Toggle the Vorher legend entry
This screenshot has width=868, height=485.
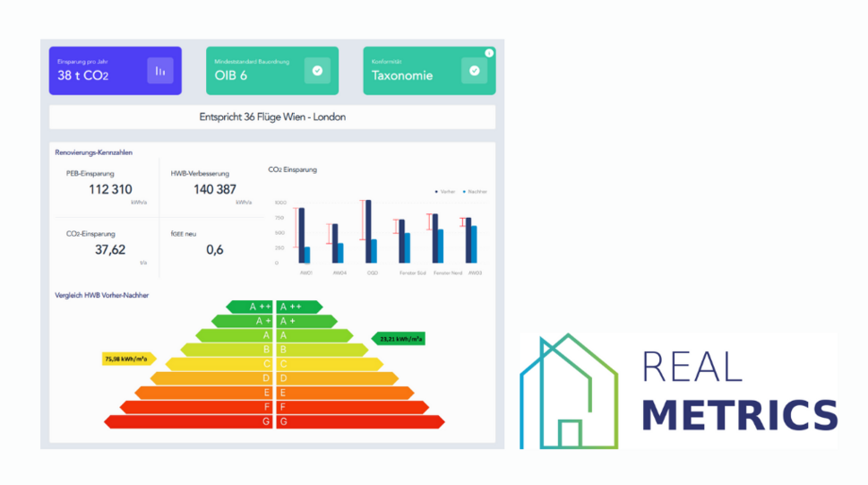[x=444, y=192]
